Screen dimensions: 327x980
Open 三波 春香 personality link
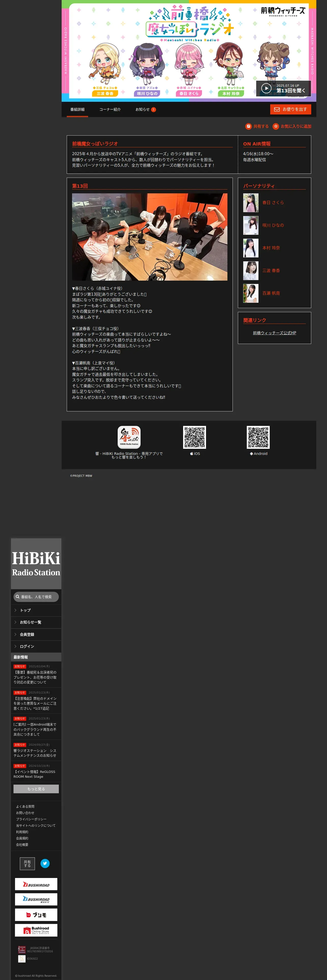tap(271, 270)
